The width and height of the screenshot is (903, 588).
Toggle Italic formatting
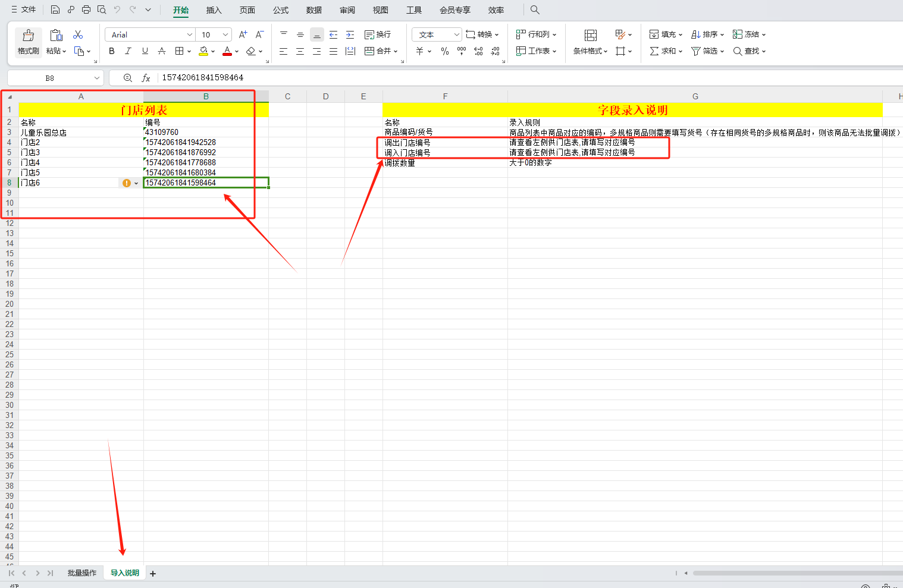[128, 51]
